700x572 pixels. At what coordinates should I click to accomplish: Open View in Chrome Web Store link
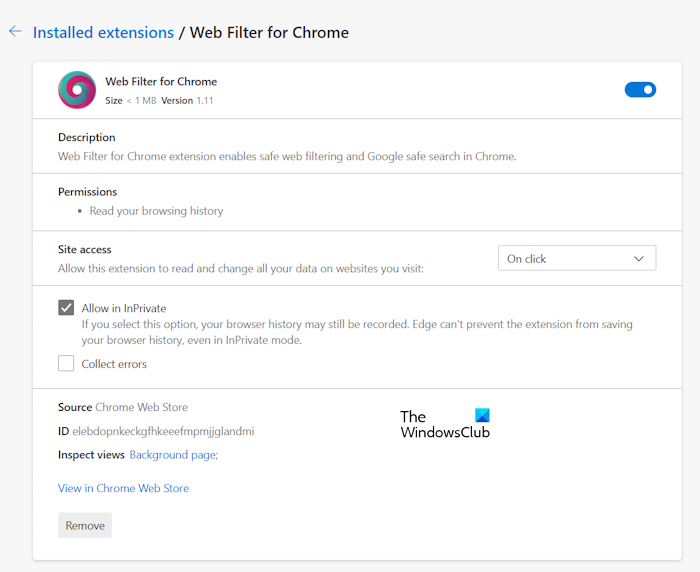click(x=123, y=488)
